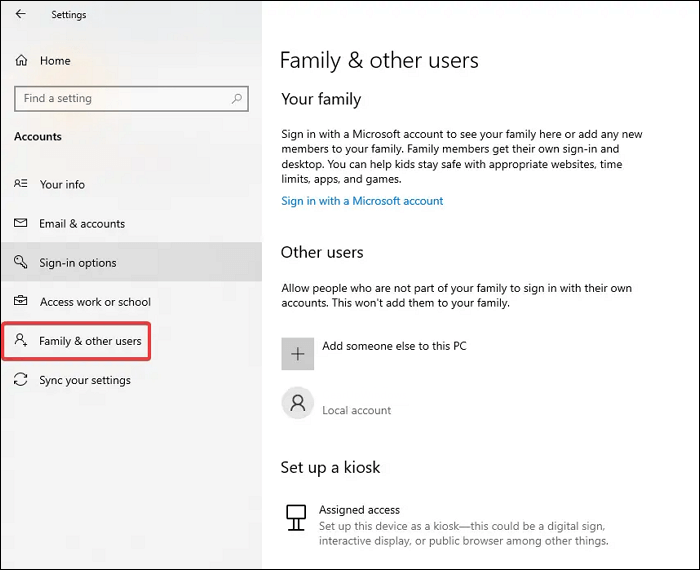700x570 pixels.
Task: Click the Home house icon
Action: [x=22, y=61]
